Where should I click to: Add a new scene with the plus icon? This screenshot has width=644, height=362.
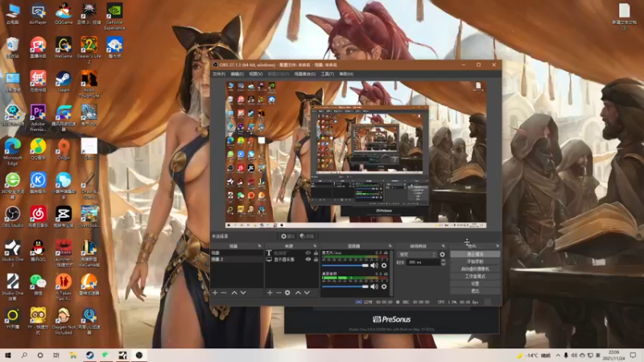[x=215, y=293]
